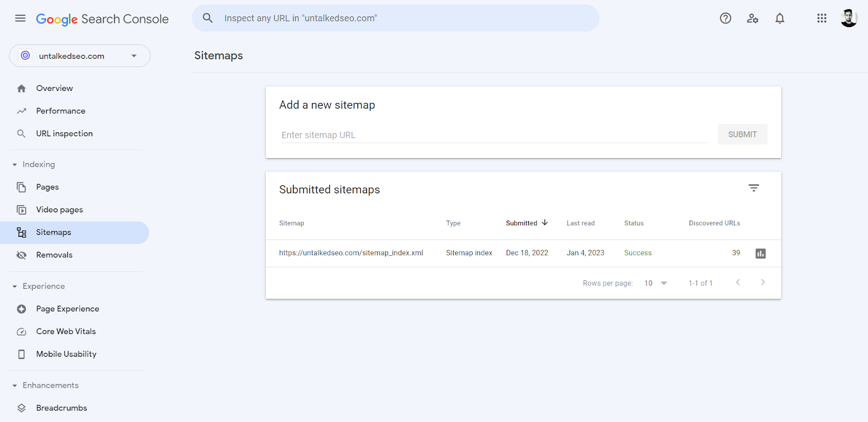Click the 39 discovered URLs value
This screenshot has height=422, width=868.
(736, 253)
